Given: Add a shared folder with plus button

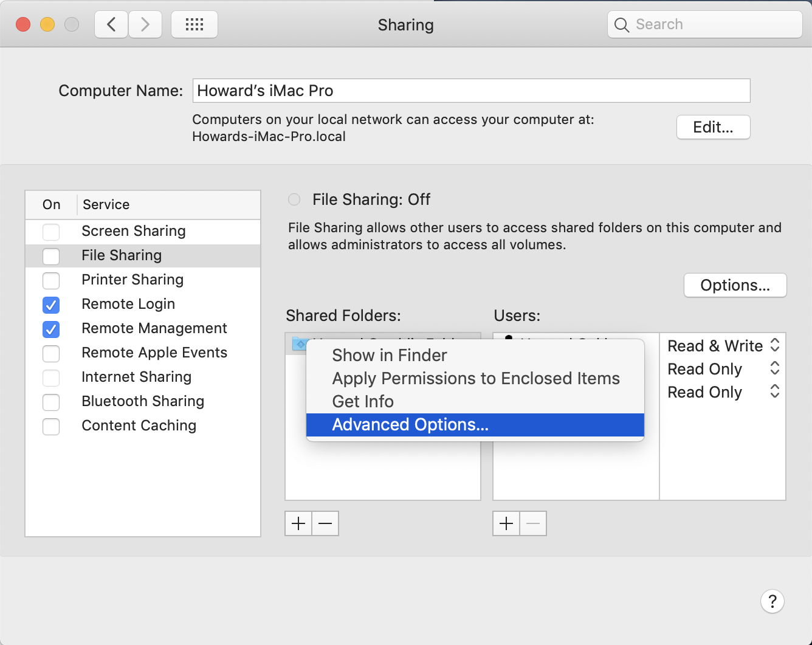Looking at the screenshot, I should tap(298, 523).
